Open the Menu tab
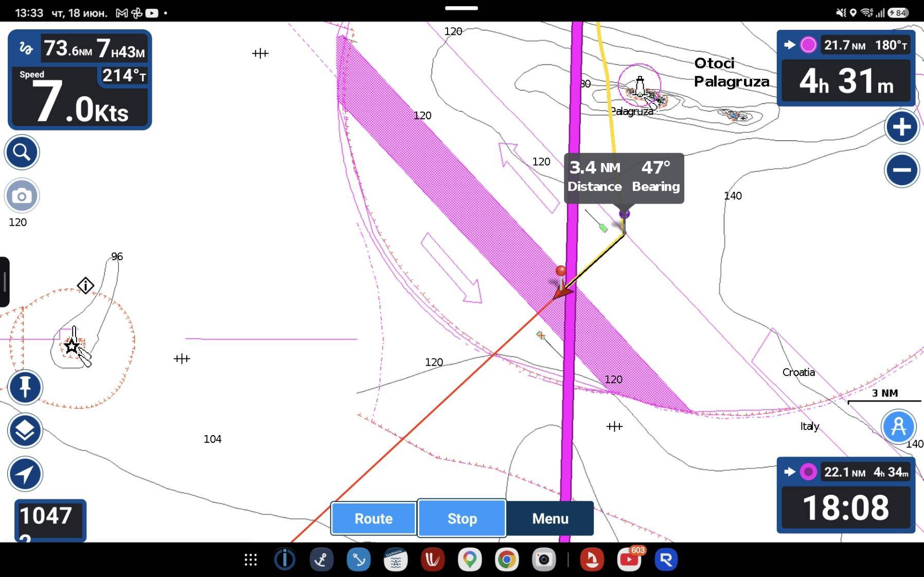 [x=550, y=518]
